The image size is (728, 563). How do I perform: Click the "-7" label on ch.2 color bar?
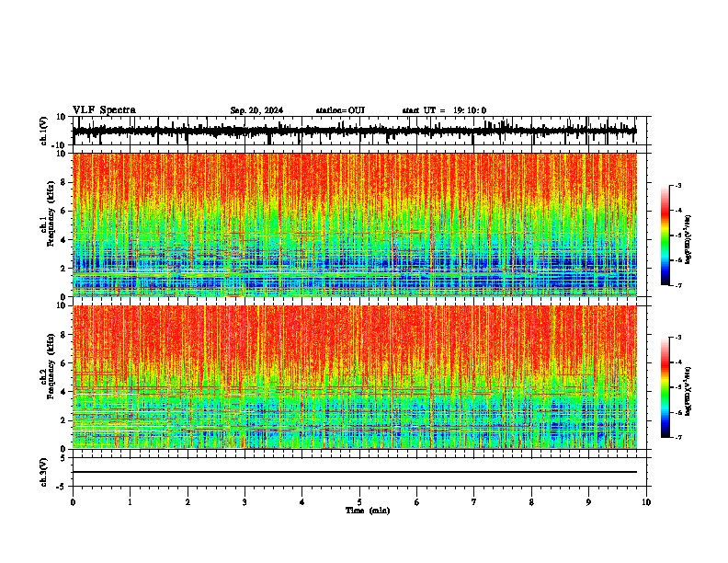pyautogui.click(x=678, y=437)
